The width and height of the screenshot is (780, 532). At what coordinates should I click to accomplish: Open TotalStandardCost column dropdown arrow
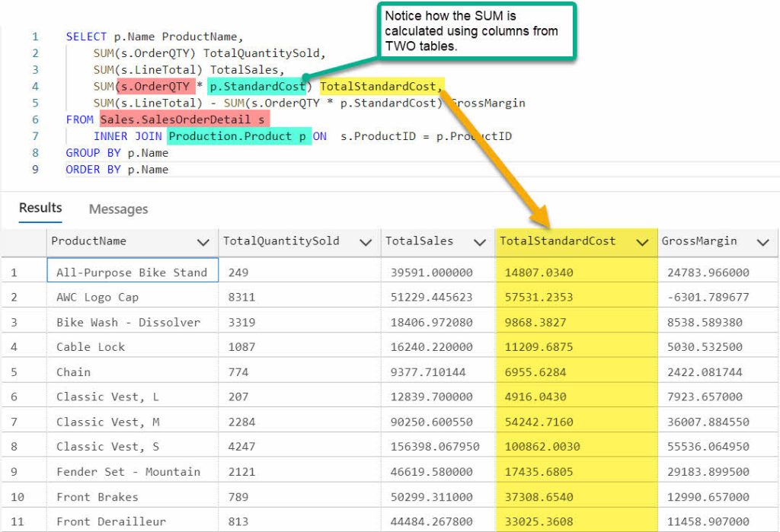[642, 242]
